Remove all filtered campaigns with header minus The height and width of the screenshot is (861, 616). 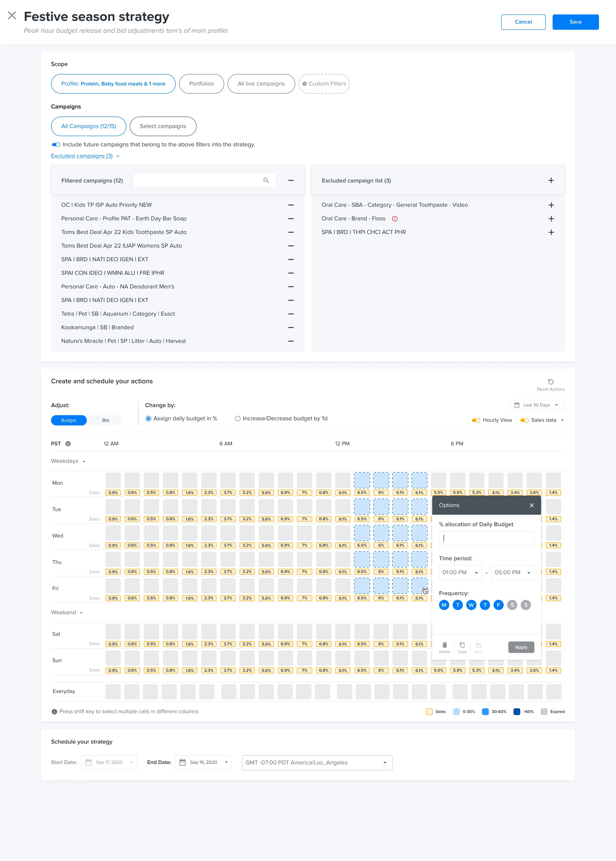291,181
